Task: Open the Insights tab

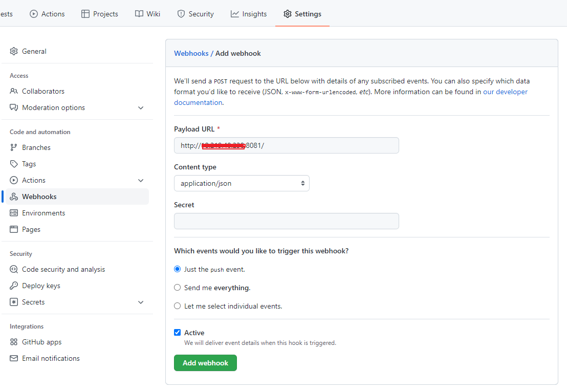Action: (x=249, y=14)
